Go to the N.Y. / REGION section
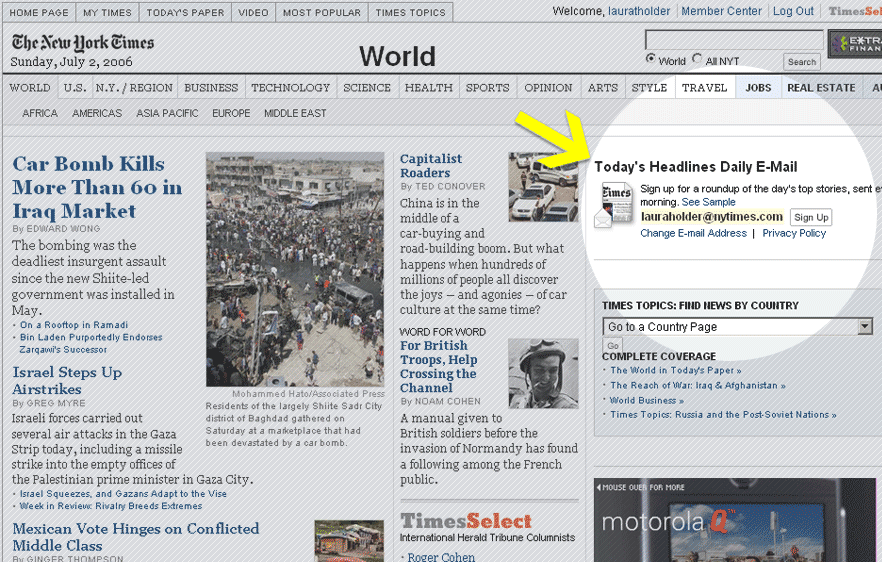 [134, 88]
